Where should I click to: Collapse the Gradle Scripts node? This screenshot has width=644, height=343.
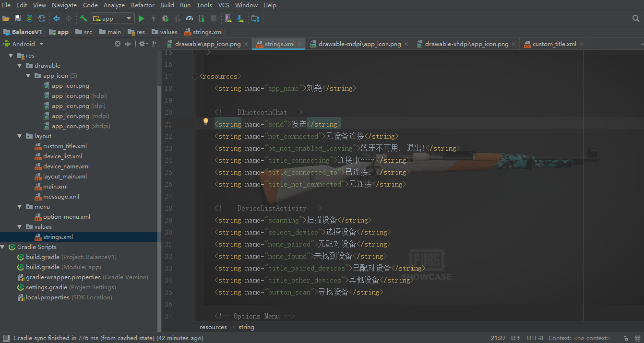[x=3, y=247]
